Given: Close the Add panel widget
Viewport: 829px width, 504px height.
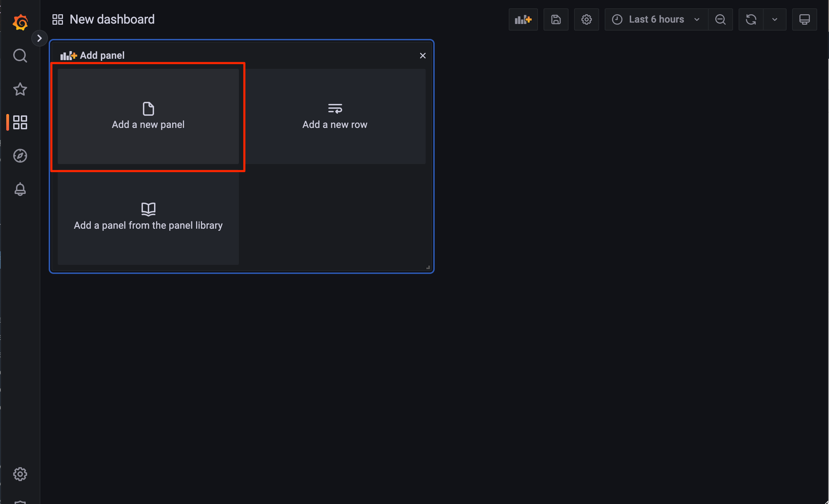Looking at the screenshot, I should 422,56.
